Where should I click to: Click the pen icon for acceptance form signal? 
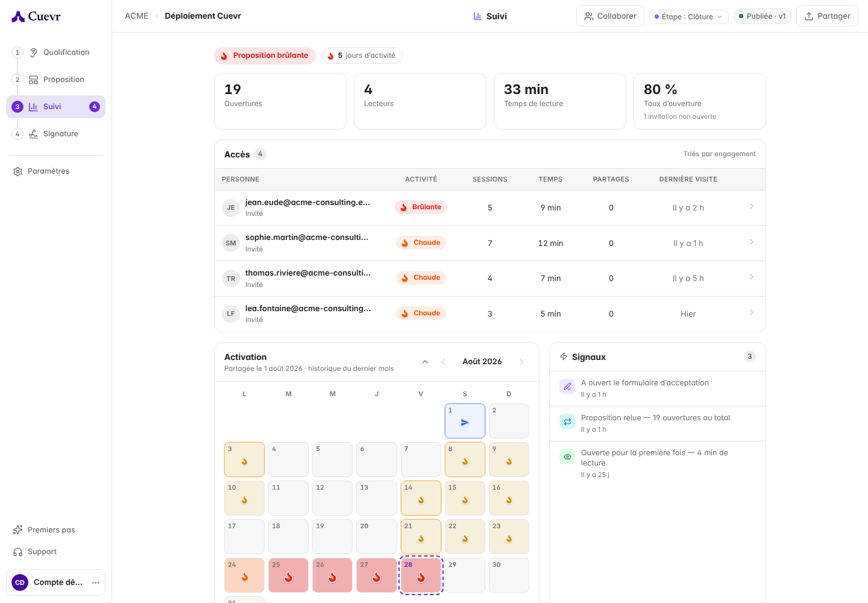[x=567, y=387]
